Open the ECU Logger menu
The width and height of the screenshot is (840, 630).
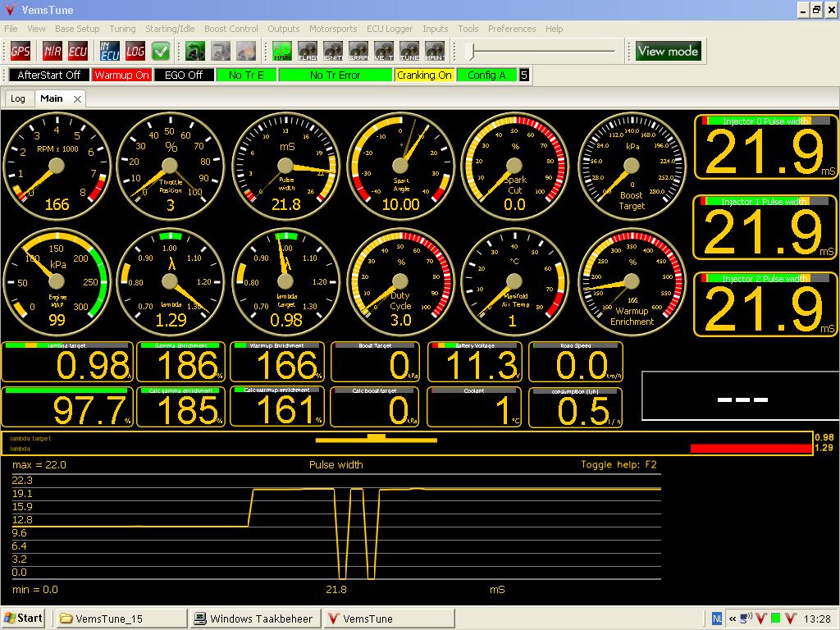coord(390,29)
